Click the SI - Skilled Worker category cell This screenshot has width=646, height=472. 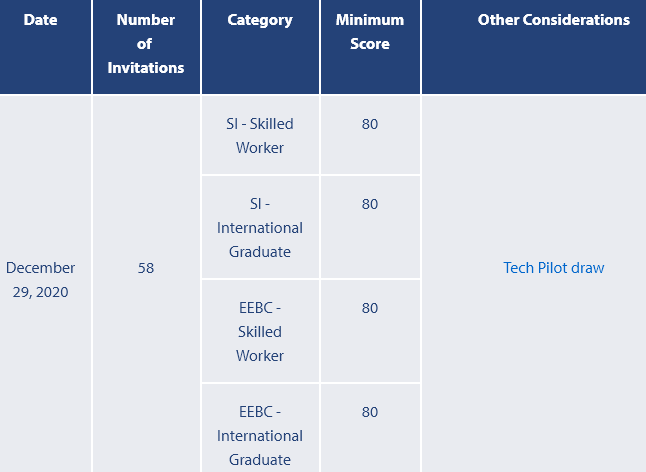click(260, 136)
